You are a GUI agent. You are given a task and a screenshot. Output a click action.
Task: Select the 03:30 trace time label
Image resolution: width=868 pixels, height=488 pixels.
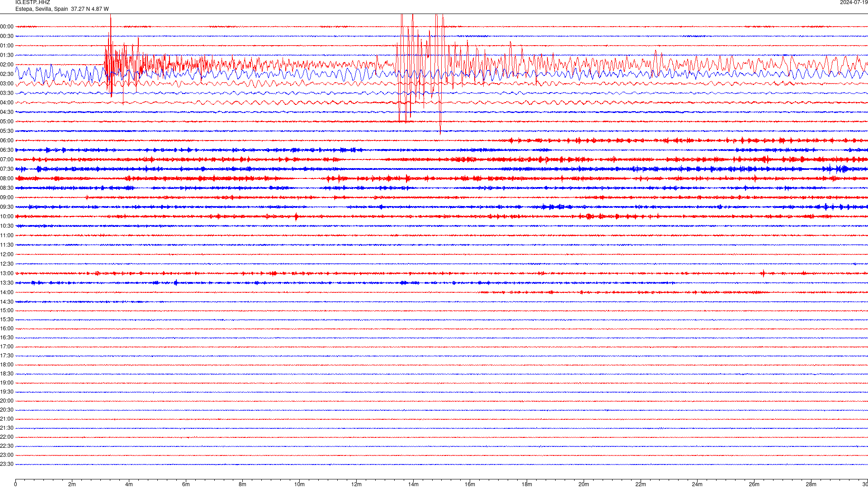7,93
